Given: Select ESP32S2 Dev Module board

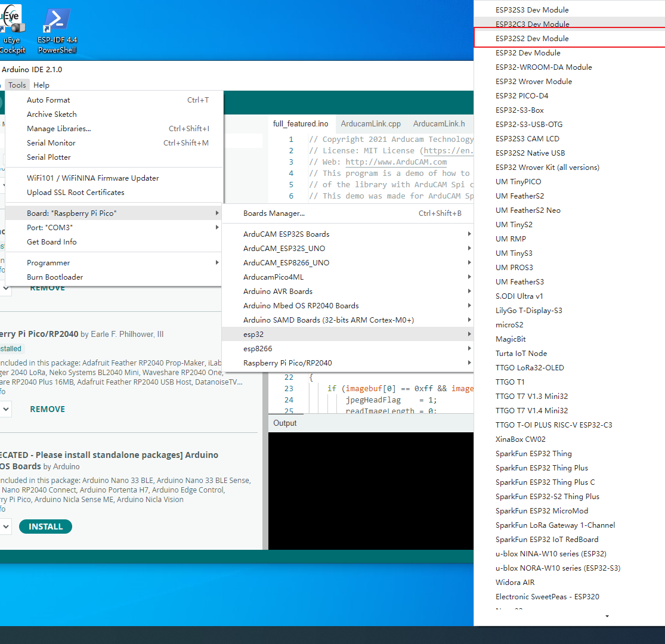Looking at the screenshot, I should (569, 39).
